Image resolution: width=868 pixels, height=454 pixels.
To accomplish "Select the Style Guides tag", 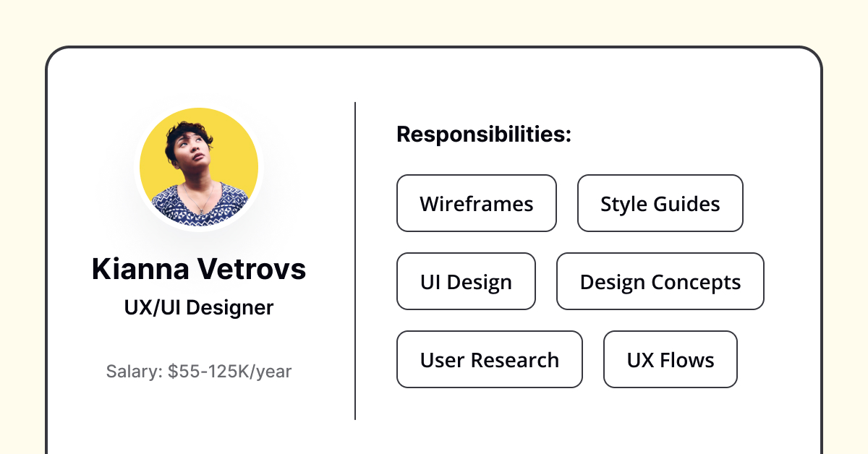I will [x=660, y=203].
